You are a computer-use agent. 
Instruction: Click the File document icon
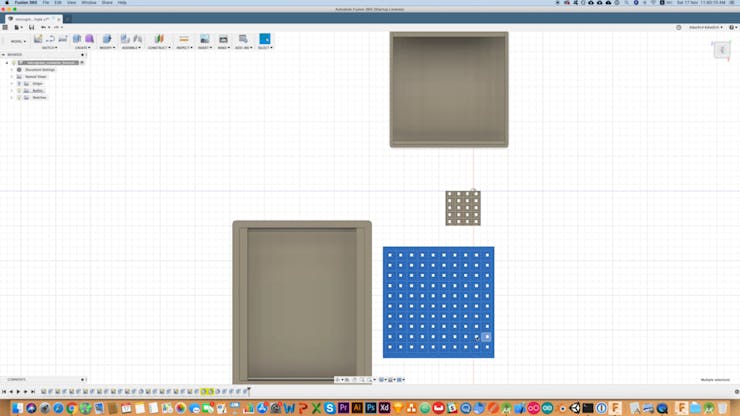tap(17, 27)
